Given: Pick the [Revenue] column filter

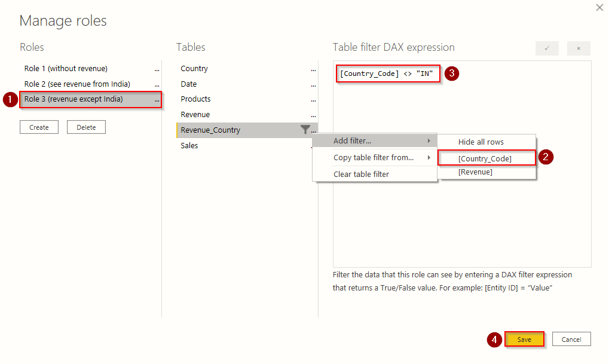Looking at the screenshot, I should (475, 172).
